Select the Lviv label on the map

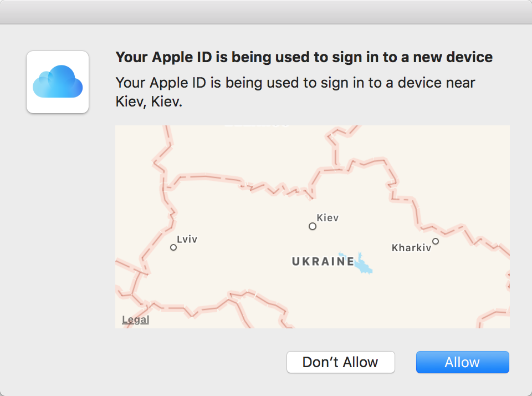[187, 240]
